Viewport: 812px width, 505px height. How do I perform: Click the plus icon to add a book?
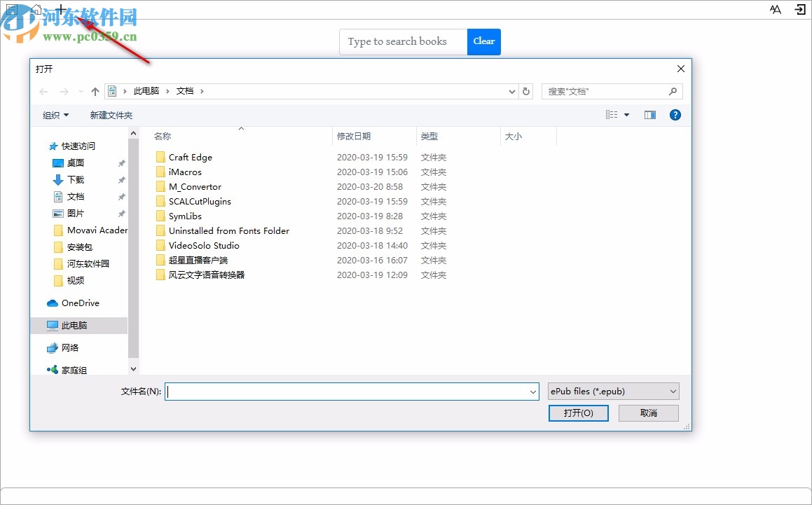click(60, 10)
